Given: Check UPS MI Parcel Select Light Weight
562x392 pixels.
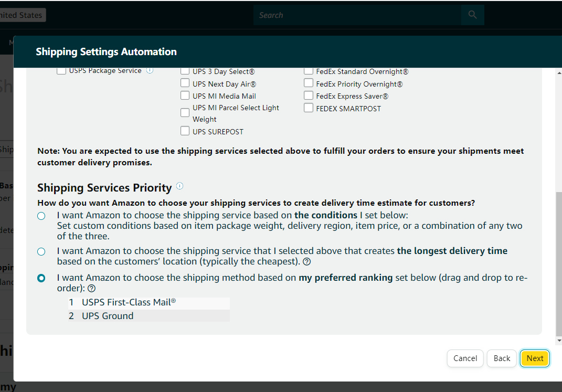Looking at the screenshot, I should 185,112.
